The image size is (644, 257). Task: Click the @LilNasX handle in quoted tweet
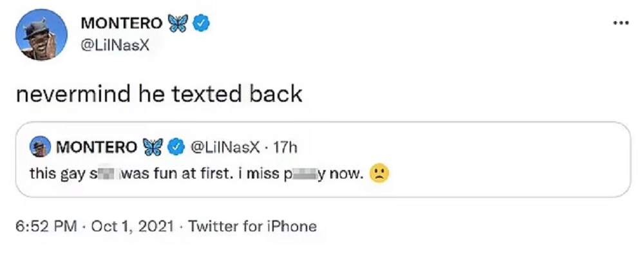(224, 147)
